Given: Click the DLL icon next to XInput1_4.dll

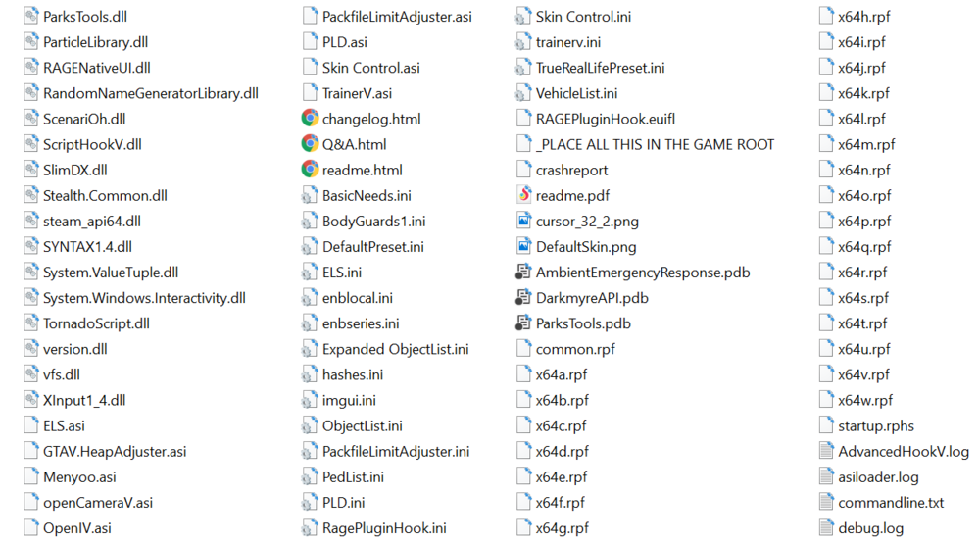Looking at the screenshot, I should pyautogui.click(x=31, y=400).
